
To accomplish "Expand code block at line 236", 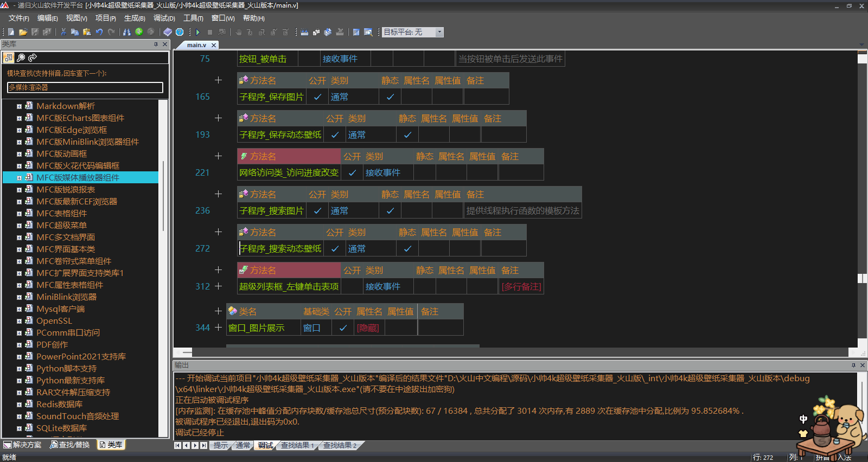I will [x=218, y=194].
